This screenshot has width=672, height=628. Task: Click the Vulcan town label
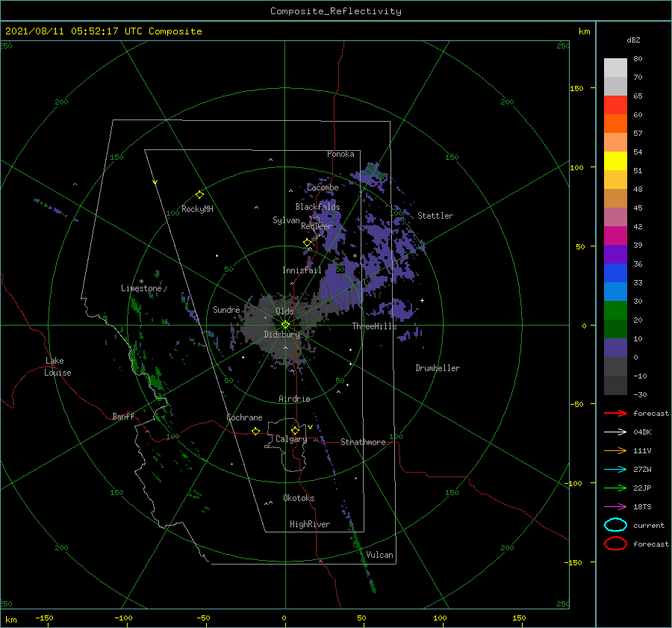(x=379, y=555)
